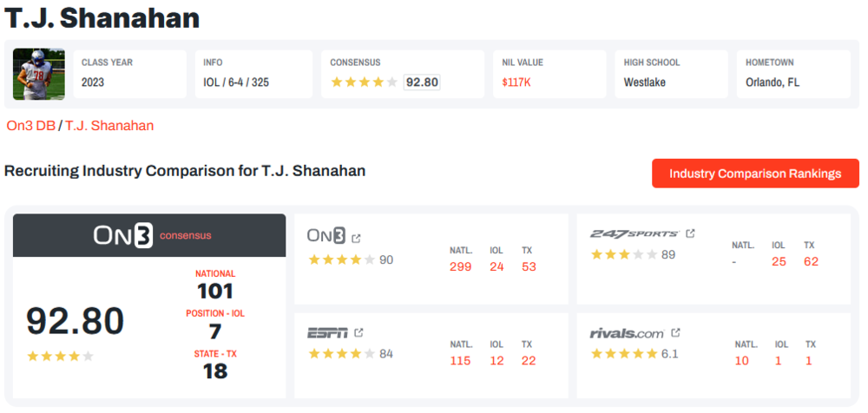Click the 92.80 consensus rating badge

pos(422,82)
